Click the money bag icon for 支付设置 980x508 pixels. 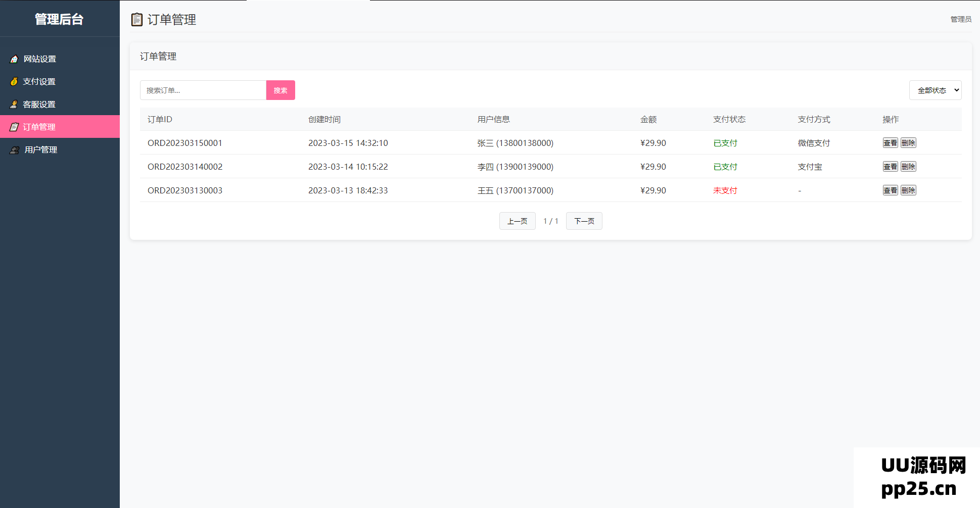pos(14,82)
